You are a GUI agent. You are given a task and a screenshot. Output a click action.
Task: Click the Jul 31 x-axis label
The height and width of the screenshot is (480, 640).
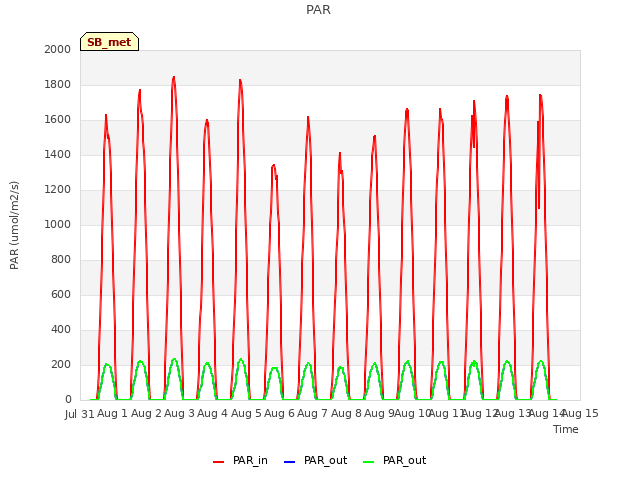(x=80, y=415)
